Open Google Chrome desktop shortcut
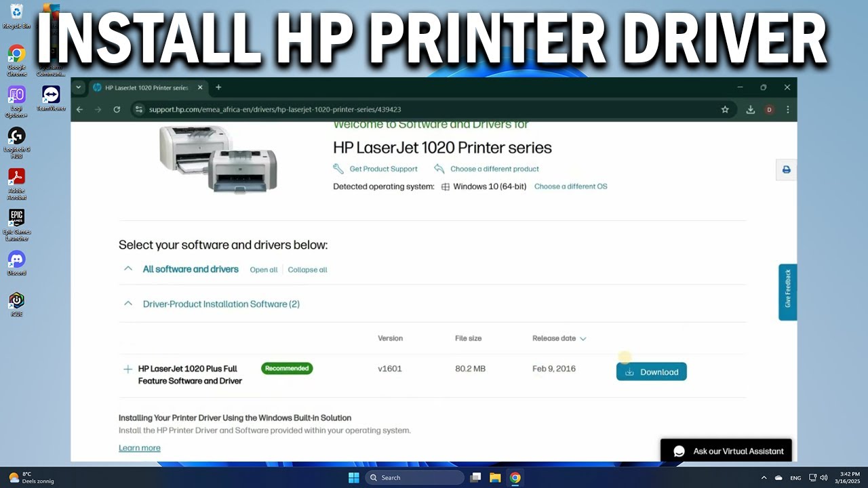This screenshot has height=488, width=868. click(16, 60)
